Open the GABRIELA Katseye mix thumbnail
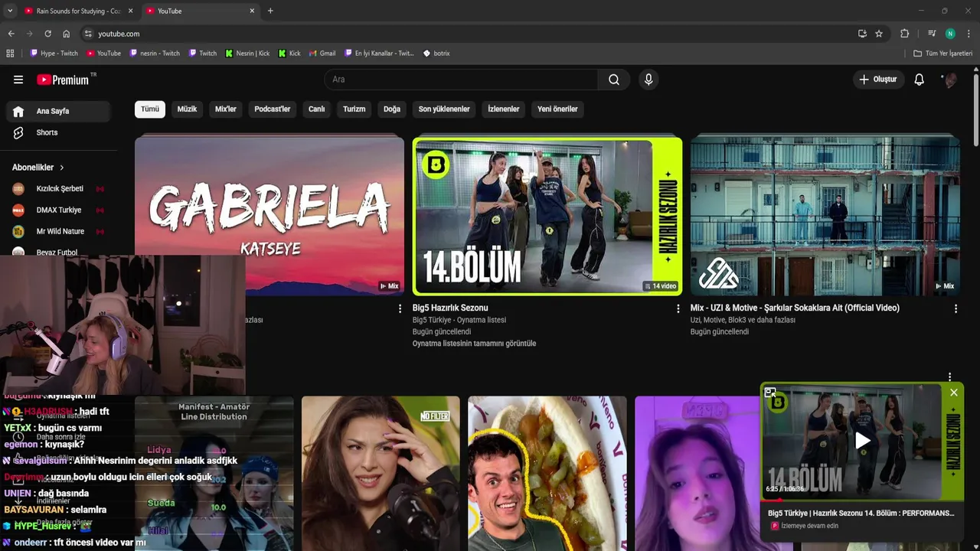 (x=269, y=215)
